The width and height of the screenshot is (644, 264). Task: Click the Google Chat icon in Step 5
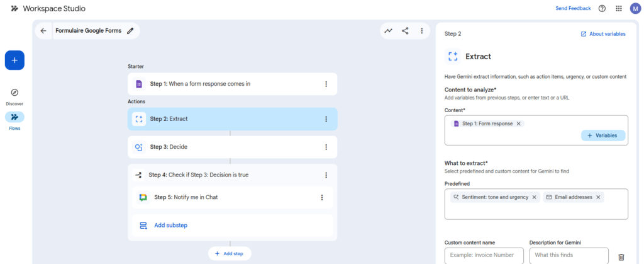[x=143, y=197]
